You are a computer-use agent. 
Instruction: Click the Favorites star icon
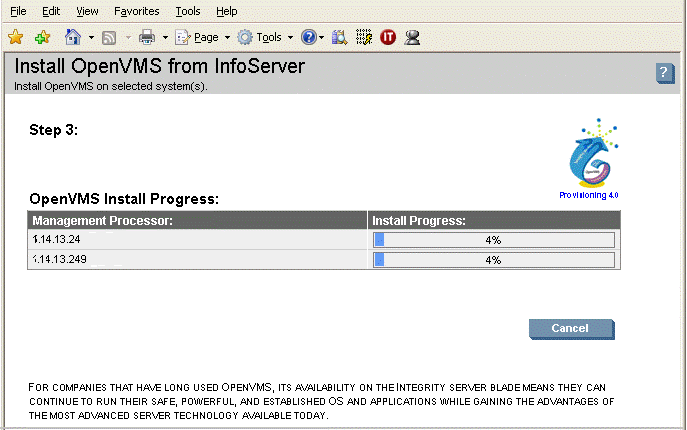tap(15, 37)
